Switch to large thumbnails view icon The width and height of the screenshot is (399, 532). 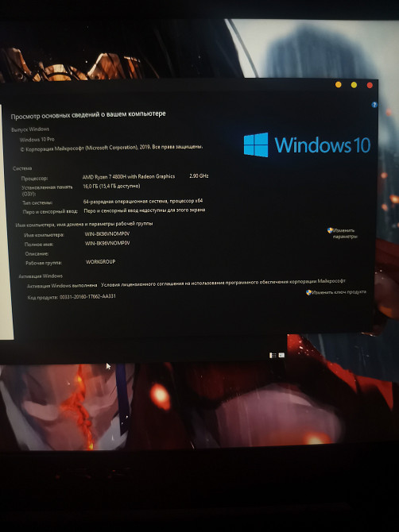(x=281, y=355)
